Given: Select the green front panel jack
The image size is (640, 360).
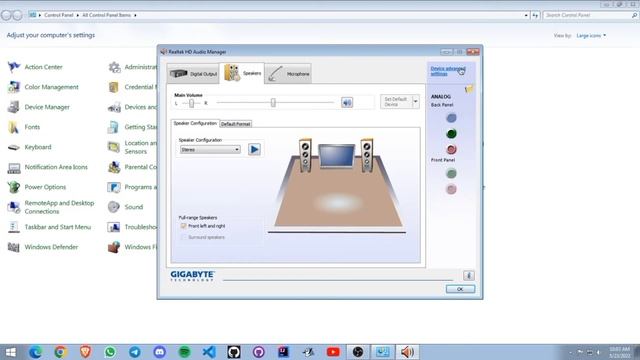Looking at the screenshot, I should pos(451,173).
